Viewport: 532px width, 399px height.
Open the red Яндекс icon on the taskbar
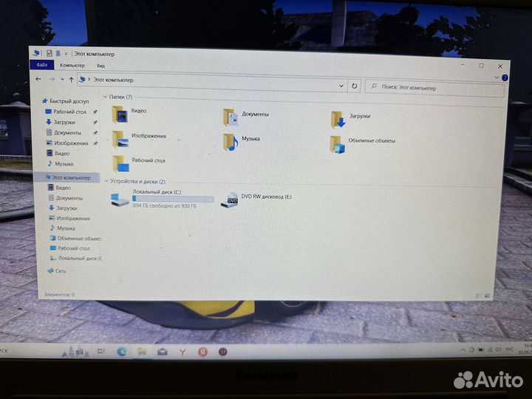pyautogui.click(x=203, y=352)
